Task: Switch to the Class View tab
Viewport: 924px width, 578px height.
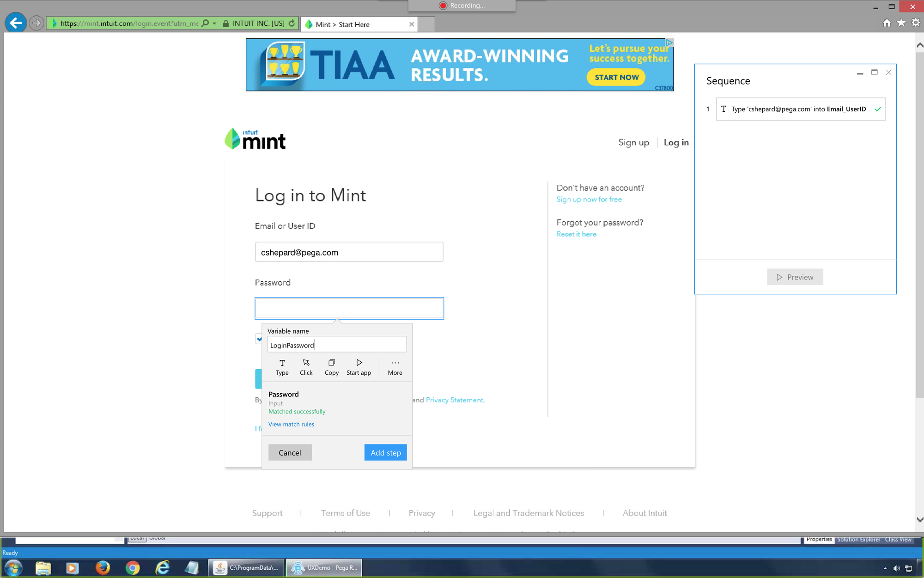Action: click(x=898, y=539)
